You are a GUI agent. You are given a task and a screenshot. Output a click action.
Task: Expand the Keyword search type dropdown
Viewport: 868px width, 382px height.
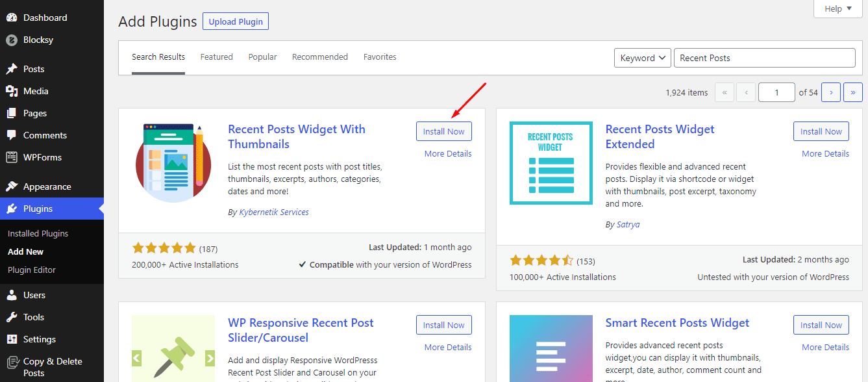click(x=643, y=58)
